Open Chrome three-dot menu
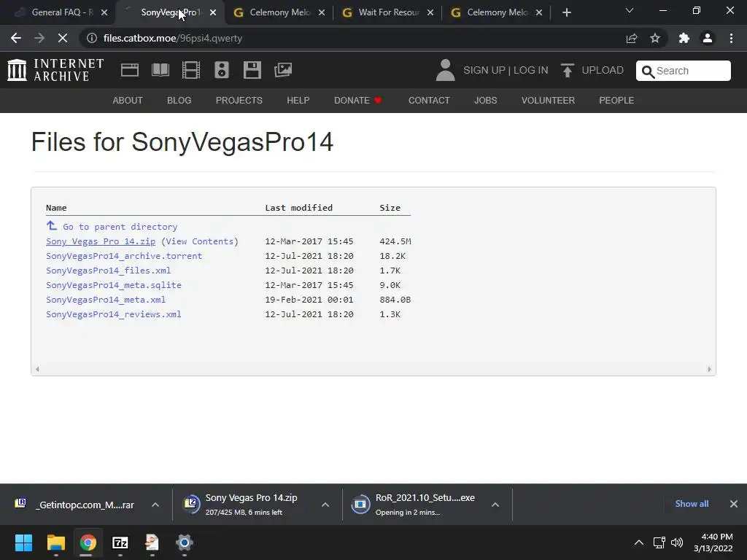This screenshot has width=747, height=560. (731, 38)
